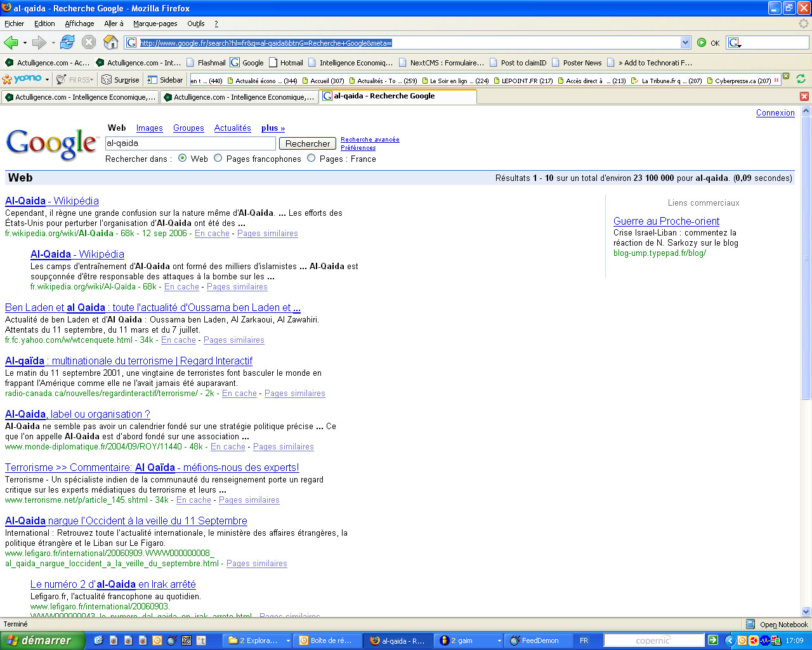Open the NextCMS : Formulaire bookmark
Screen dimensions: 812x650
pos(442,62)
